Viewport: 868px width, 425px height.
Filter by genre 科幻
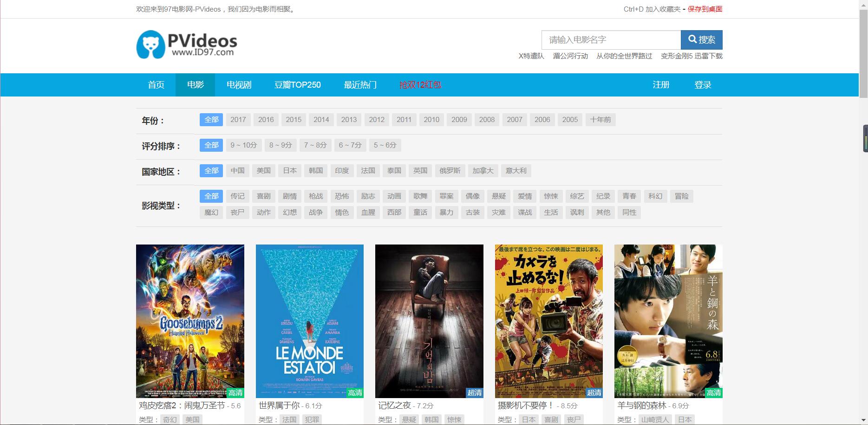655,196
